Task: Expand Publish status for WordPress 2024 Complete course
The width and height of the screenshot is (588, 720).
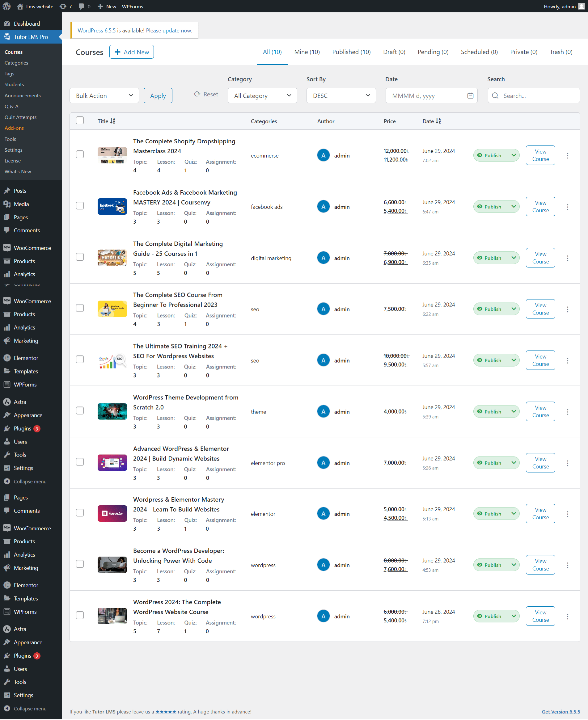Action: [514, 616]
